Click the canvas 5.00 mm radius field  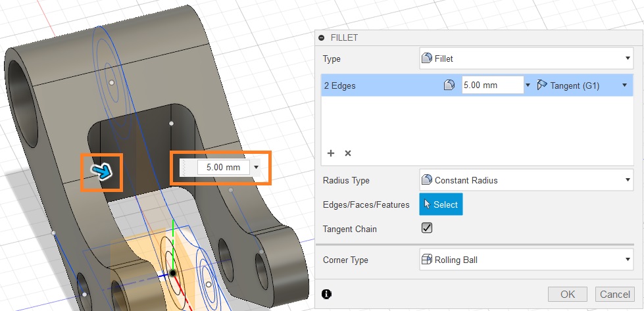click(224, 168)
